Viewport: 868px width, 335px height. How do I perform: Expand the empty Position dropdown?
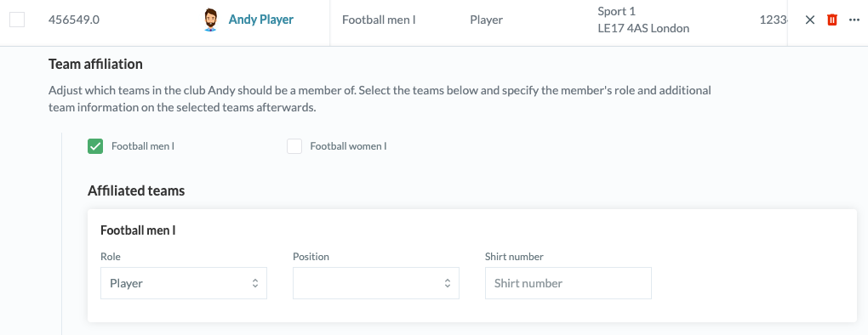coord(376,283)
